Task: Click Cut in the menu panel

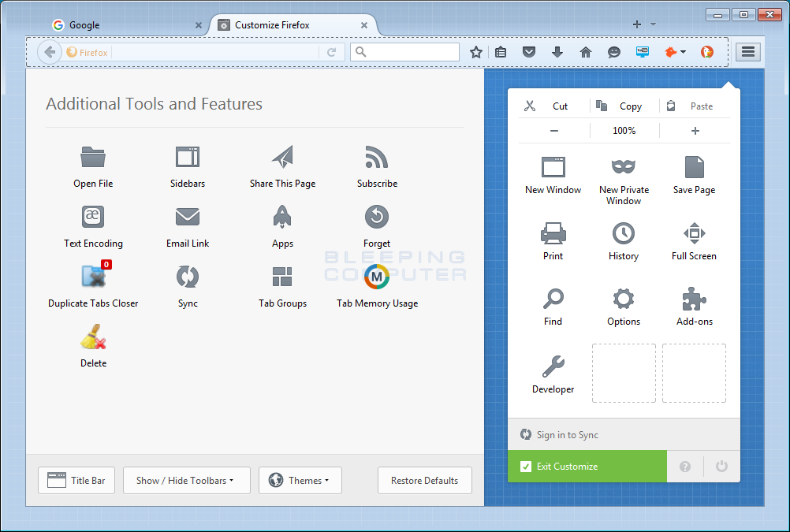Action: click(553, 106)
